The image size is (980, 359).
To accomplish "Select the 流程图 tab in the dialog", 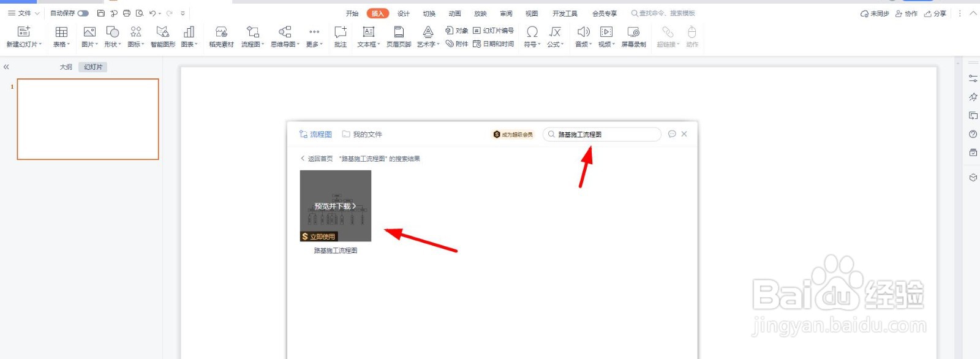I will click(x=315, y=134).
